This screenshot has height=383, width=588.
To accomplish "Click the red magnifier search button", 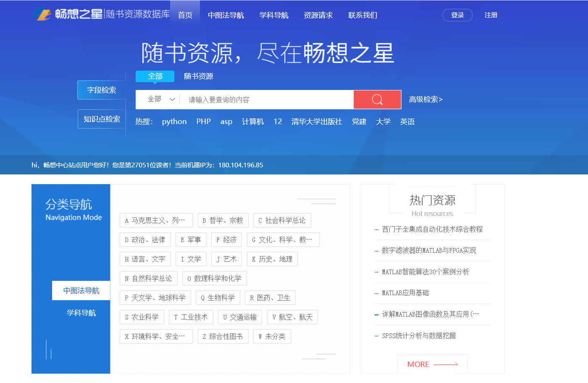I will (x=377, y=100).
